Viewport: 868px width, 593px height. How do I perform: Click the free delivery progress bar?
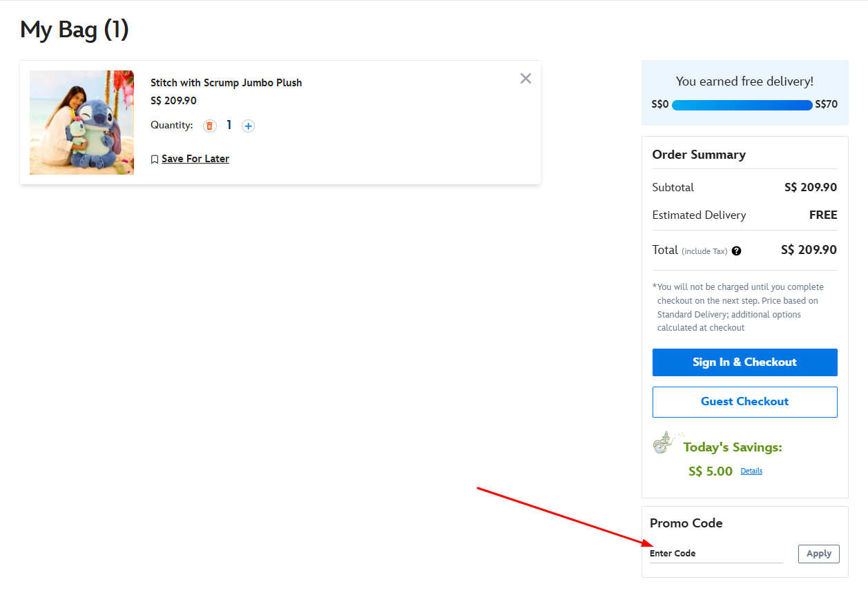[742, 105]
